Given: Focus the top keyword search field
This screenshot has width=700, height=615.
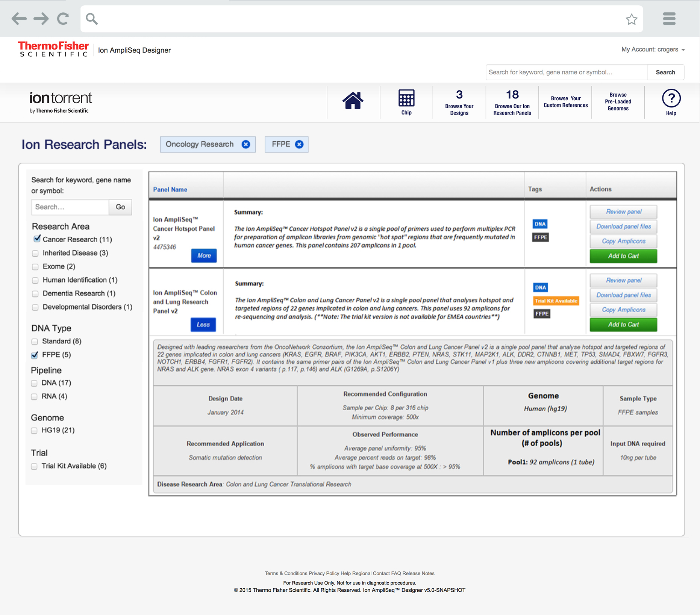Looking at the screenshot, I should pos(567,72).
